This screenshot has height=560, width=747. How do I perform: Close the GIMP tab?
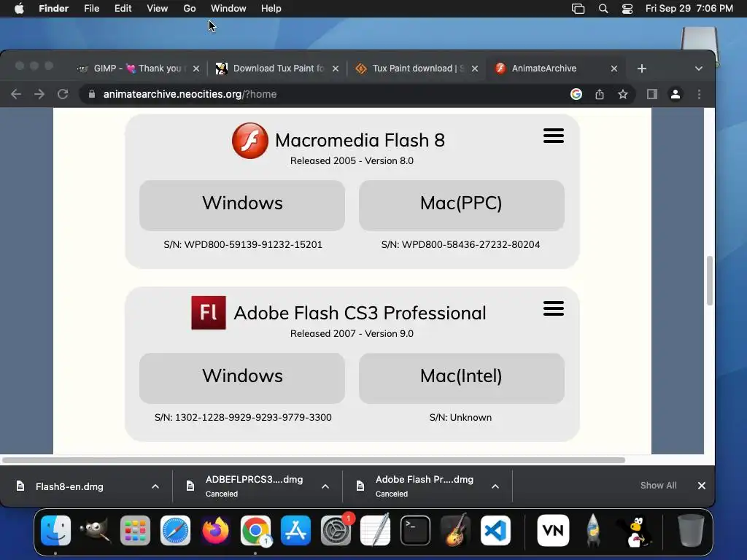pyautogui.click(x=196, y=69)
